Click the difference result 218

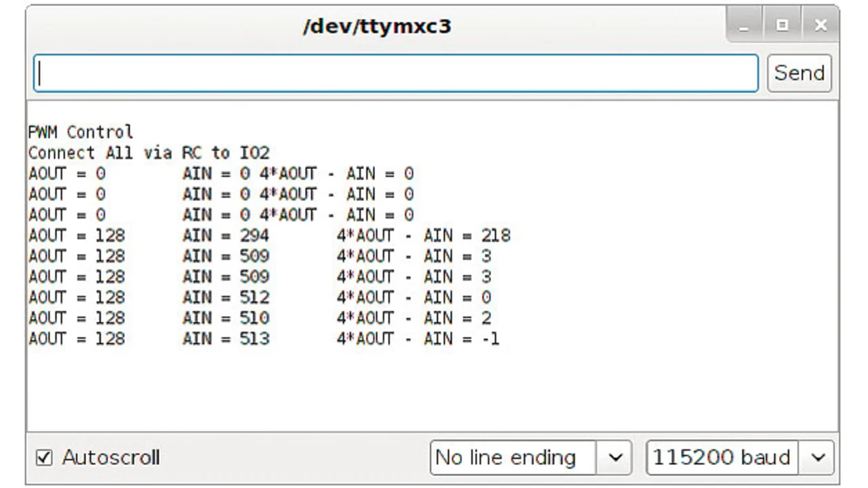pyautogui.click(x=496, y=236)
